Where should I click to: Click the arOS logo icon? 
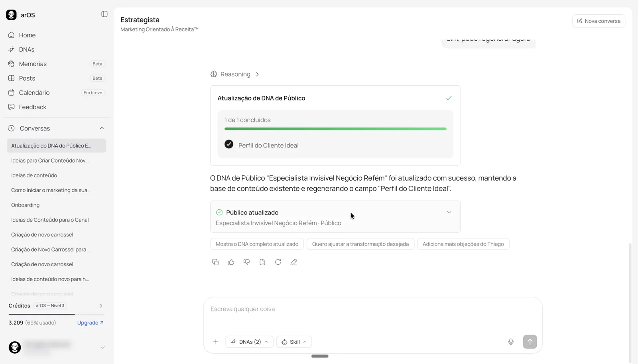pos(11,15)
